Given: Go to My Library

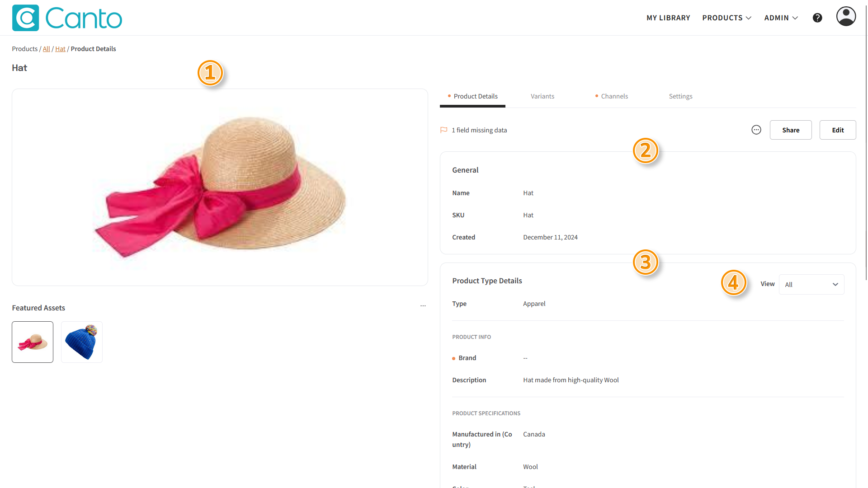Looking at the screenshot, I should click(x=668, y=18).
